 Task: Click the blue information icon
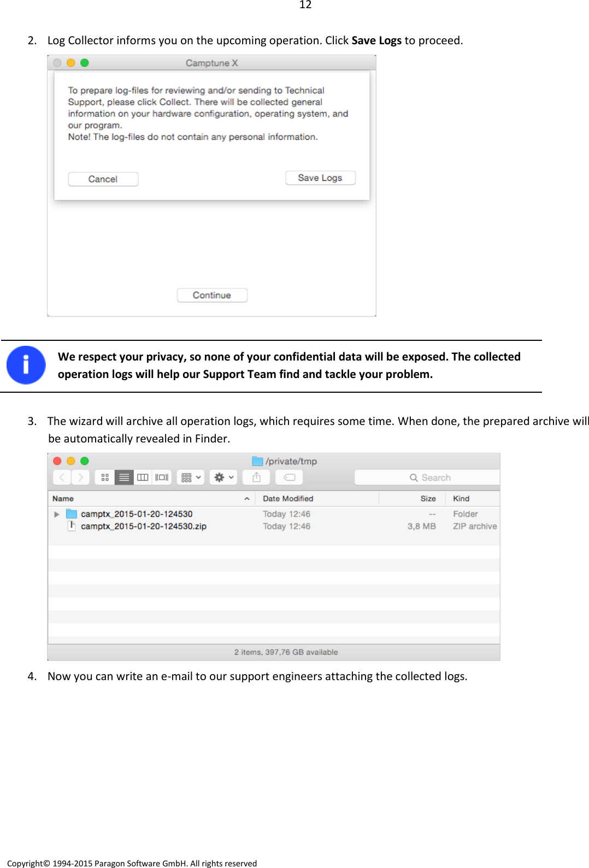pos(26,365)
